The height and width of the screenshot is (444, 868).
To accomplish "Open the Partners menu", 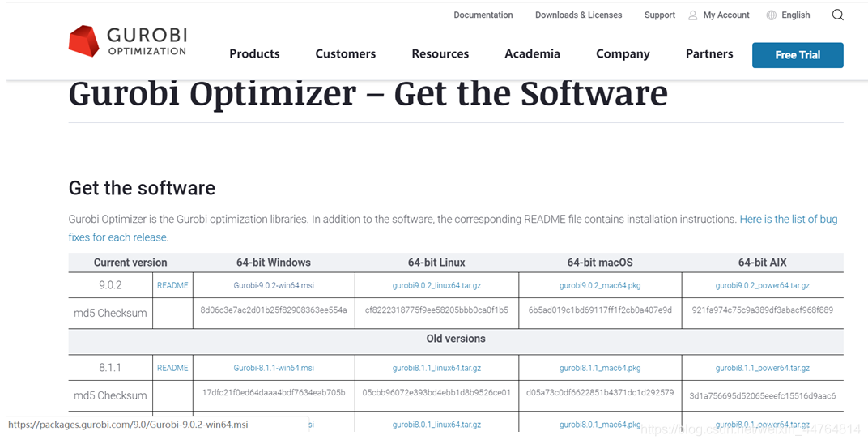I will [709, 53].
